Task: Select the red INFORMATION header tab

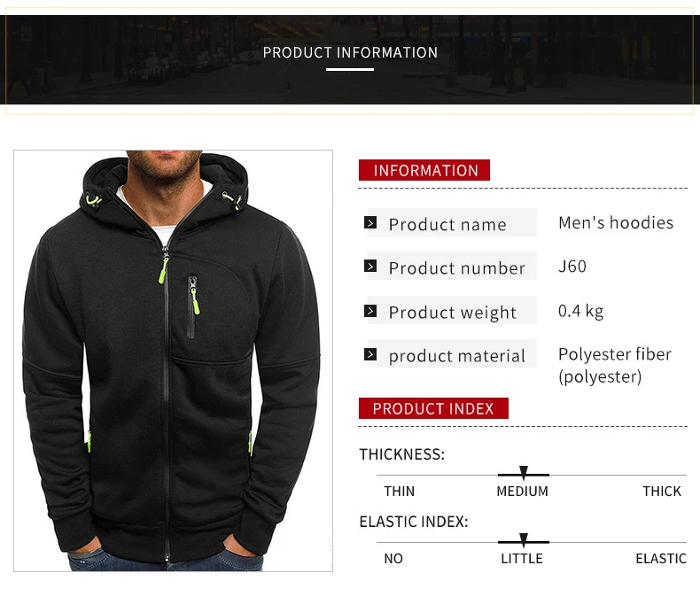Action: point(424,170)
